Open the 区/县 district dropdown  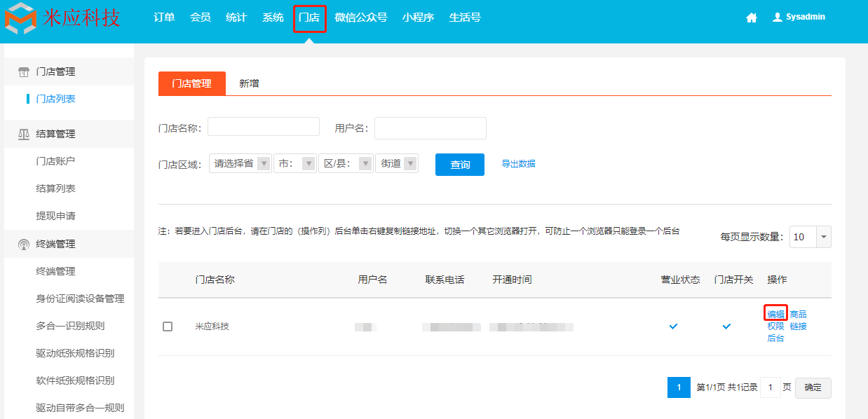346,164
